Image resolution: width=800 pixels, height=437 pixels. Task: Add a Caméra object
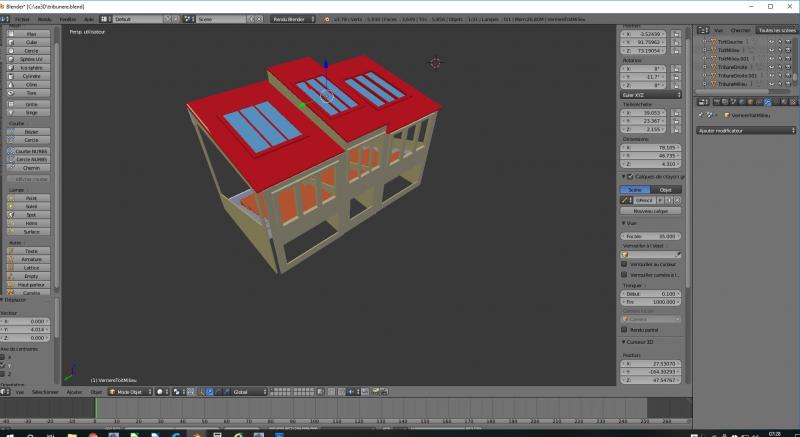(x=31, y=292)
